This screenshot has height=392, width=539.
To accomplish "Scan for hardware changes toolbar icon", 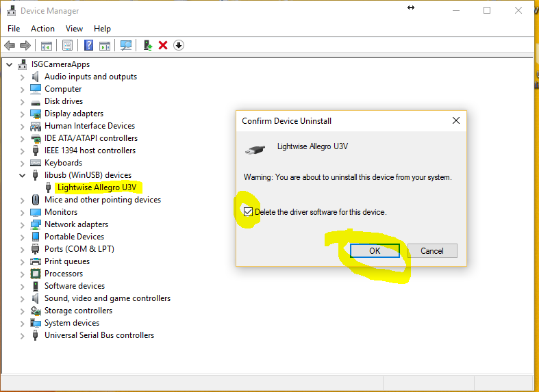I will [126, 45].
